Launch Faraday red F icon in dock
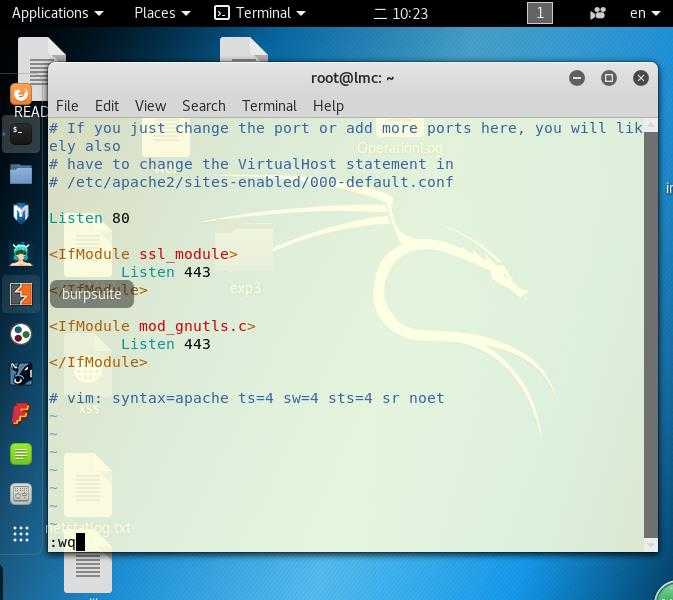Viewport: 673px width, 600px height. pyautogui.click(x=21, y=413)
